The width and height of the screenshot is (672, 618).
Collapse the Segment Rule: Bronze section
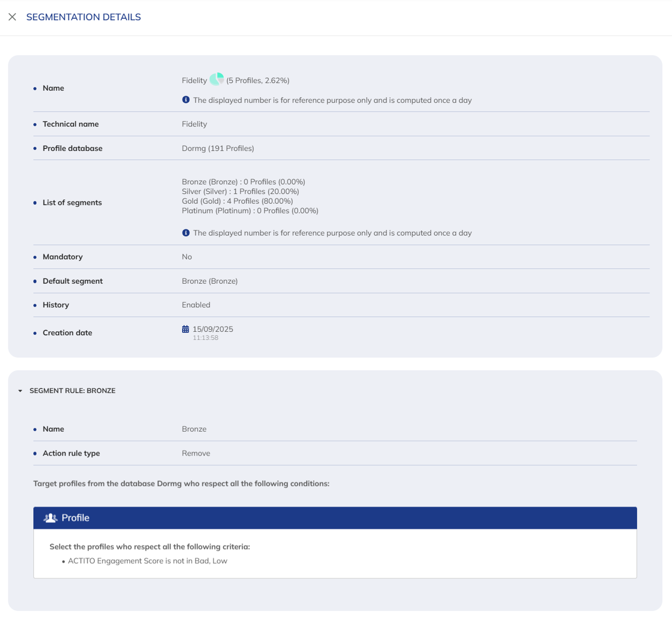pyautogui.click(x=20, y=391)
